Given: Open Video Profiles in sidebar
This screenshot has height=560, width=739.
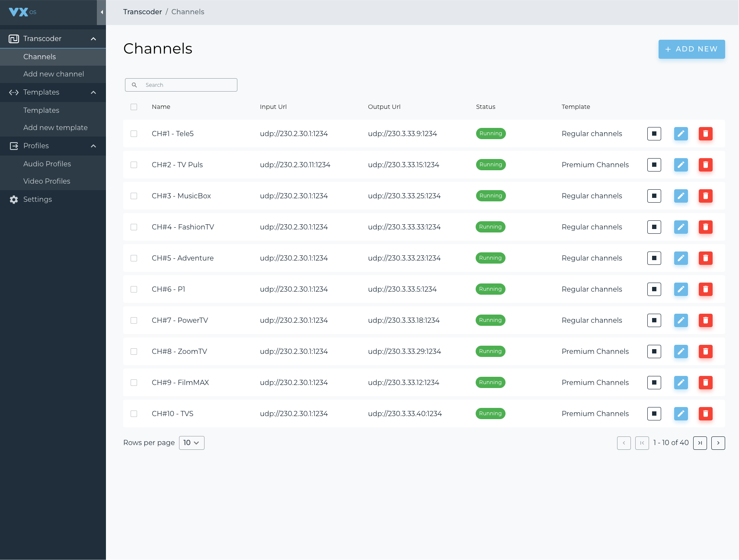Looking at the screenshot, I should pos(53,181).
